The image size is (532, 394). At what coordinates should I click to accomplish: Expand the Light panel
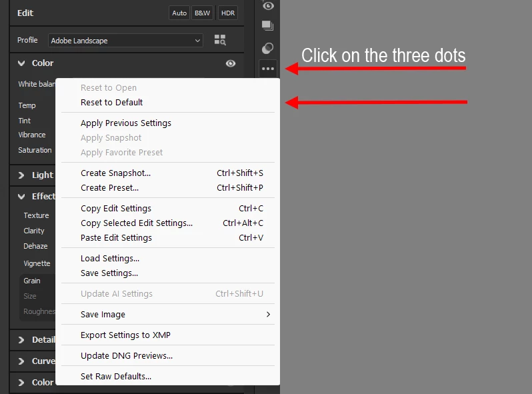point(21,175)
